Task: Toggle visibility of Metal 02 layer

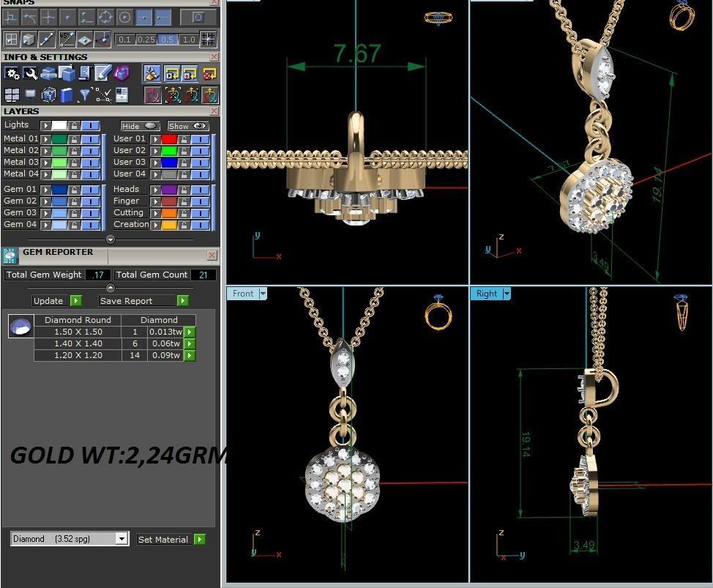Action: pyautogui.click(x=91, y=151)
